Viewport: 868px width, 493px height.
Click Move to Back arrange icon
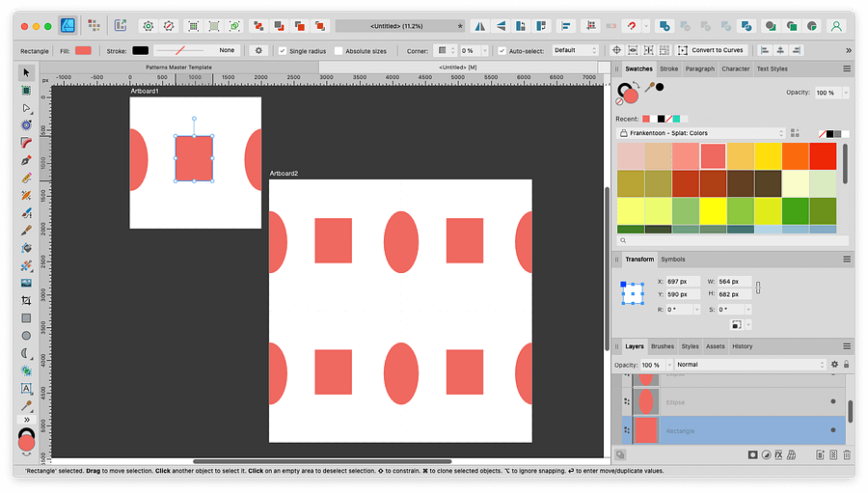(258, 26)
